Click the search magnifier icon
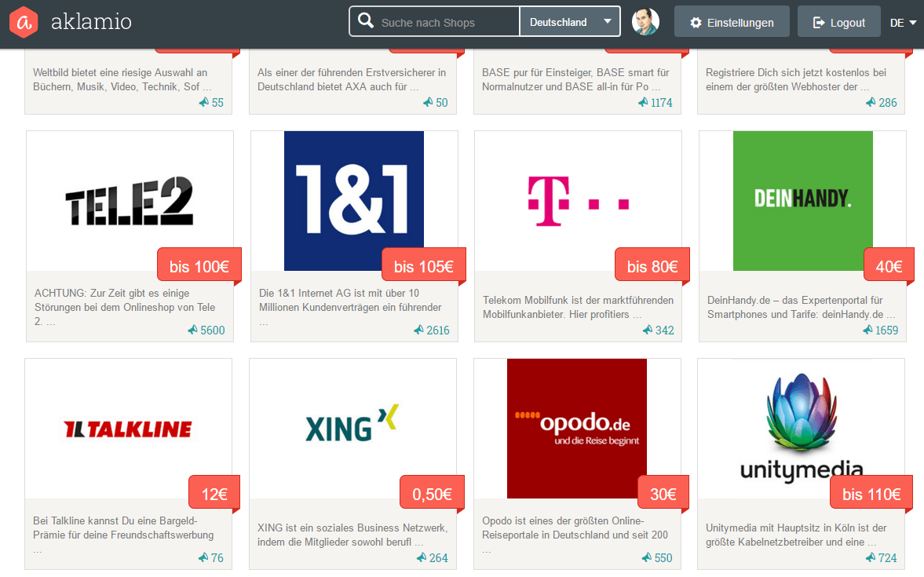The height and width of the screenshot is (577, 924). (x=366, y=21)
